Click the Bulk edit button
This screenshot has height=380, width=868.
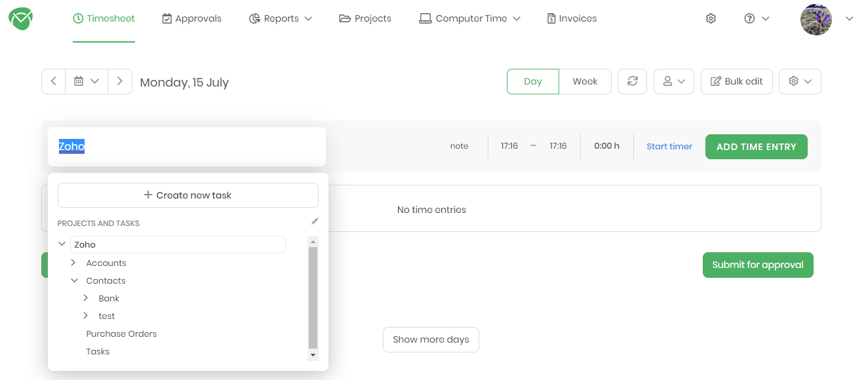pos(737,81)
